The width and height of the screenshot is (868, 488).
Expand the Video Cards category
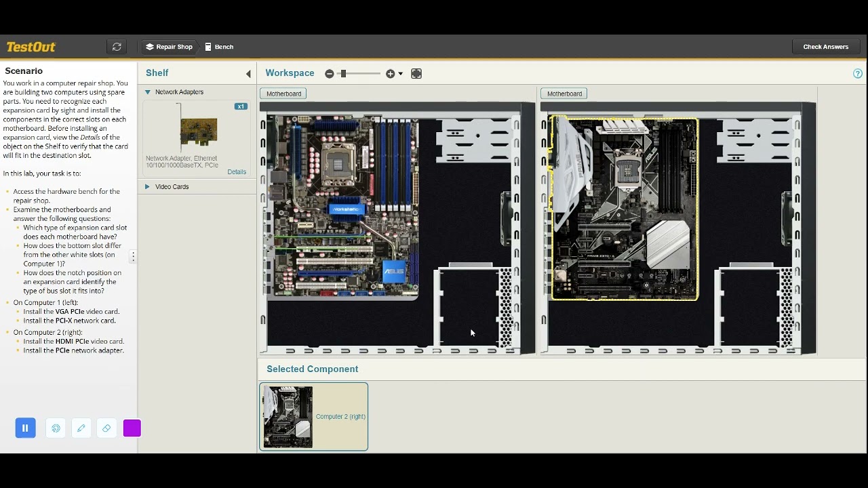148,187
